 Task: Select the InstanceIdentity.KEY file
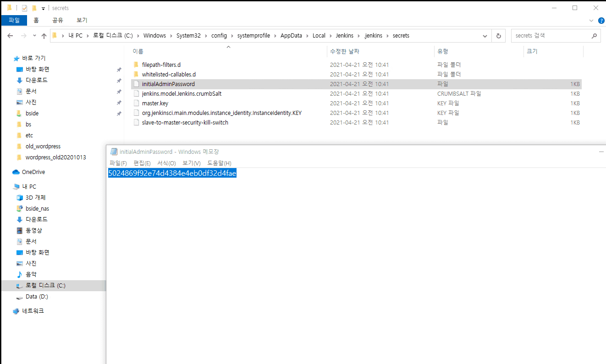click(x=222, y=113)
